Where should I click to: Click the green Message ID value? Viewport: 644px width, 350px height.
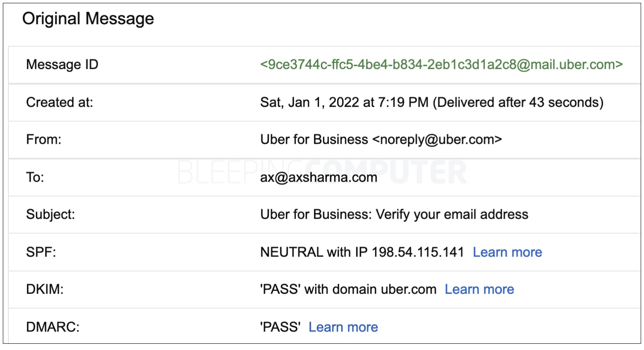coord(441,65)
